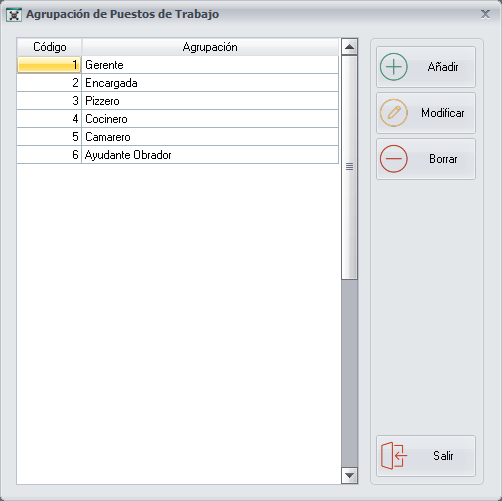This screenshot has width=502, height=501.
Task: Click the green plus Añadir icon
Action: [x=394, y=67]
